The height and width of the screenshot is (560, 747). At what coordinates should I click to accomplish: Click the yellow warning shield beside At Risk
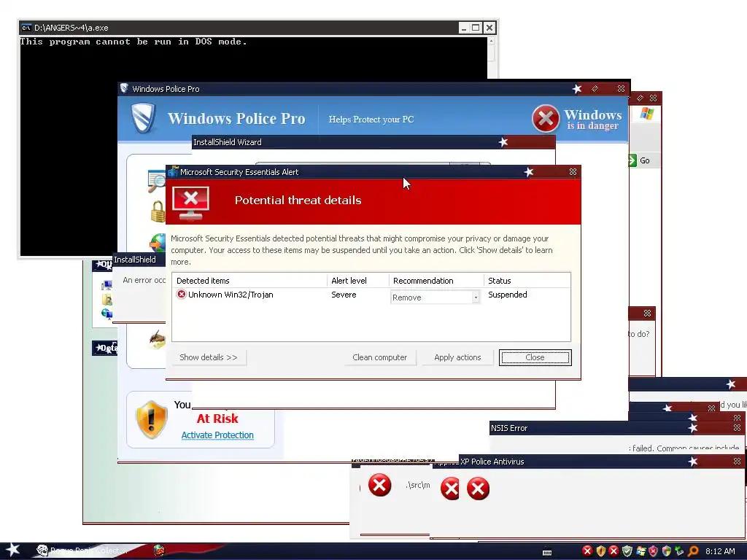tap(152, 419)
